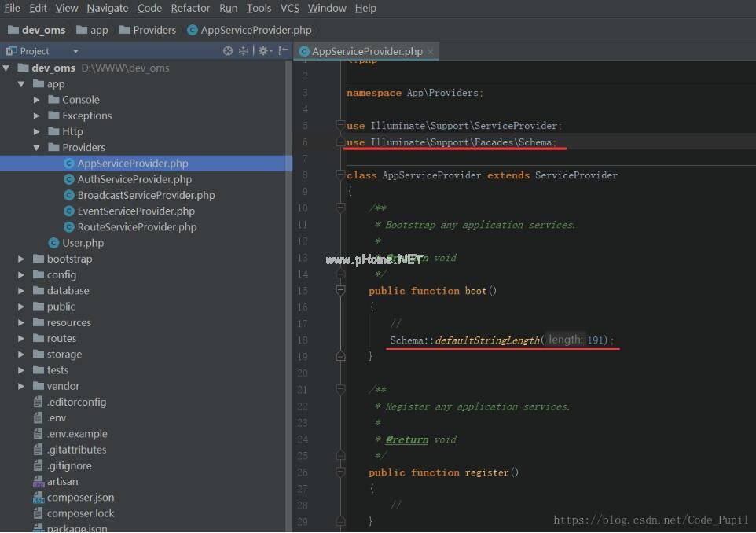756x533 pixels.
Task: Collapse the app folder arrow
Action: (21, 84)
